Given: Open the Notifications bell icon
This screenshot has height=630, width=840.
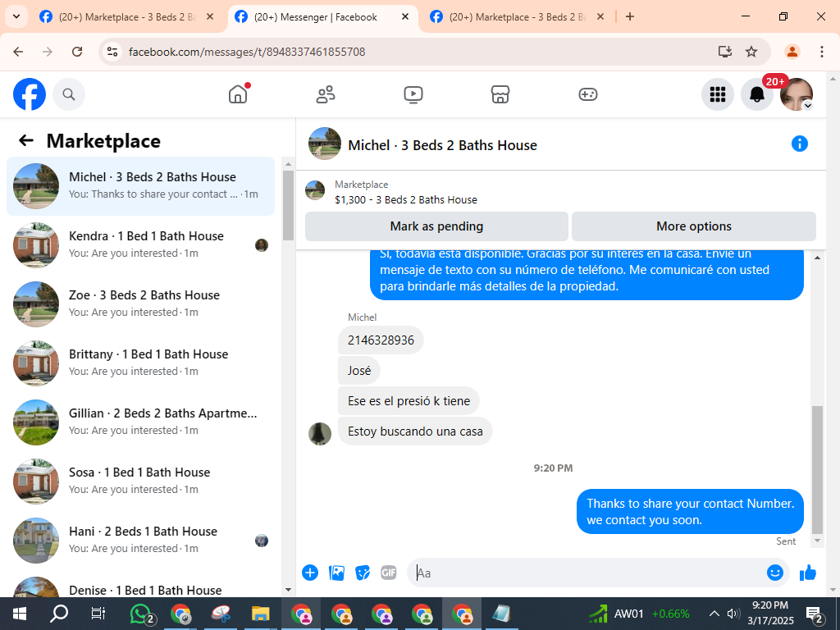Looking at the screenshot, I should point(757,94).
